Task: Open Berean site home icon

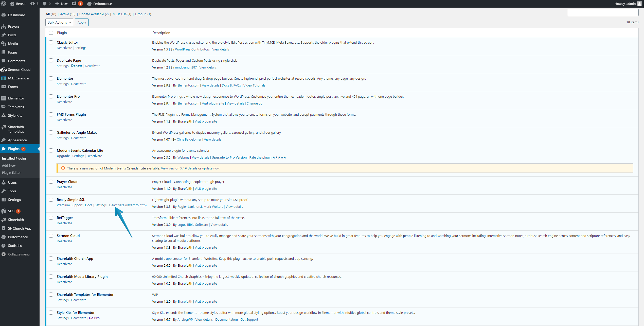Action: click(12, 4)
